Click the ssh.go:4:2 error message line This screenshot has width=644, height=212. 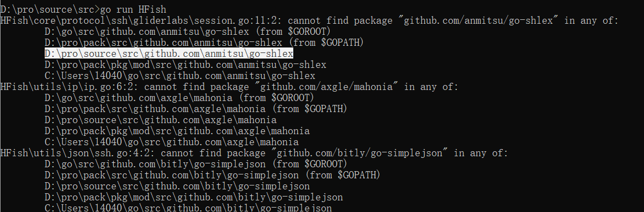[x=254, y=153]
